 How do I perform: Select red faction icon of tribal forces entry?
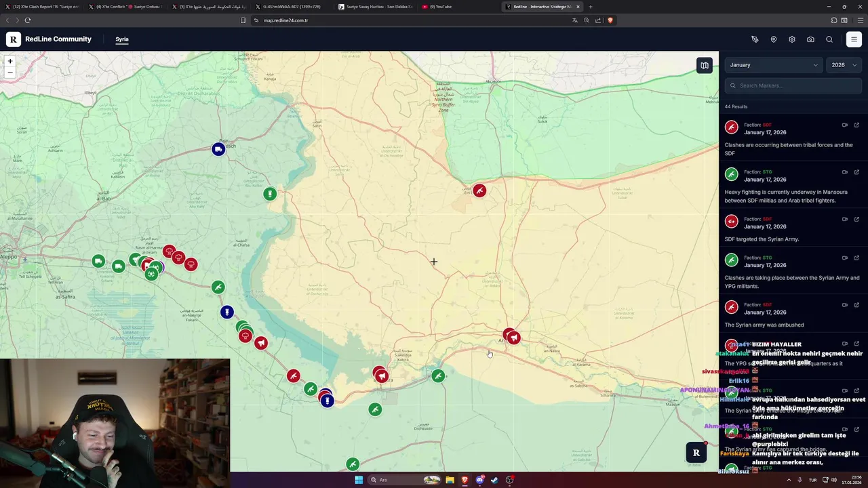point(731,127)
